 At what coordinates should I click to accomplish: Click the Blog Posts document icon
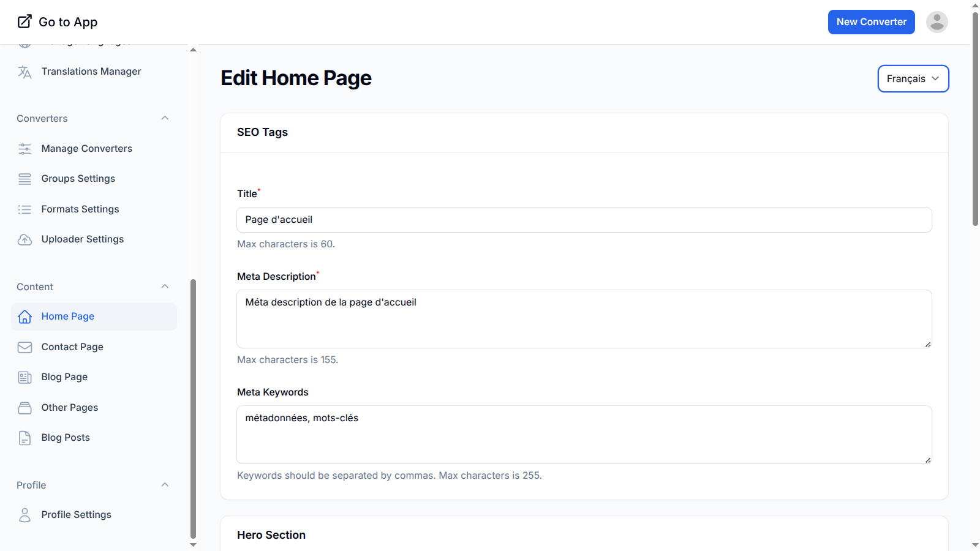pyautogui.click(x=24, y=438)
